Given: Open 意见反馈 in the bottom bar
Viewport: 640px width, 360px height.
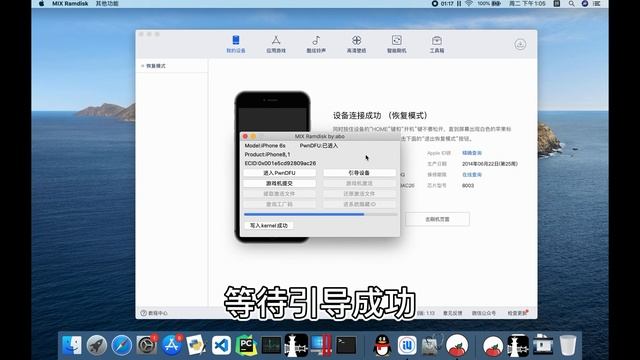Looking at the screenshot, I should click(x=453, y=313).
